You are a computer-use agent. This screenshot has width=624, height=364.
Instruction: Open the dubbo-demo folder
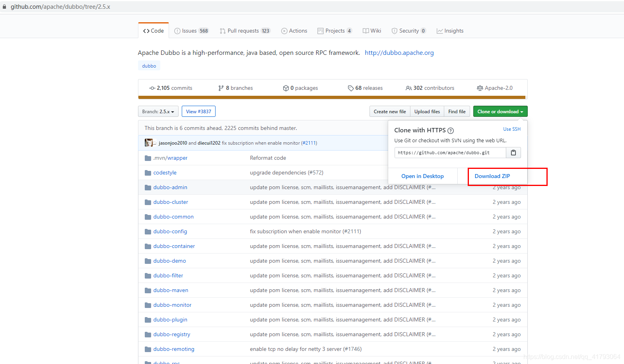pos(170,261)
